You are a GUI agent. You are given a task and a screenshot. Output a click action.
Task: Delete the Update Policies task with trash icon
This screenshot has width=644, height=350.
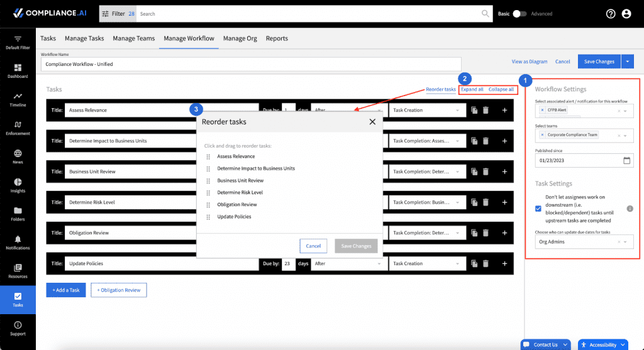point(486,263)
